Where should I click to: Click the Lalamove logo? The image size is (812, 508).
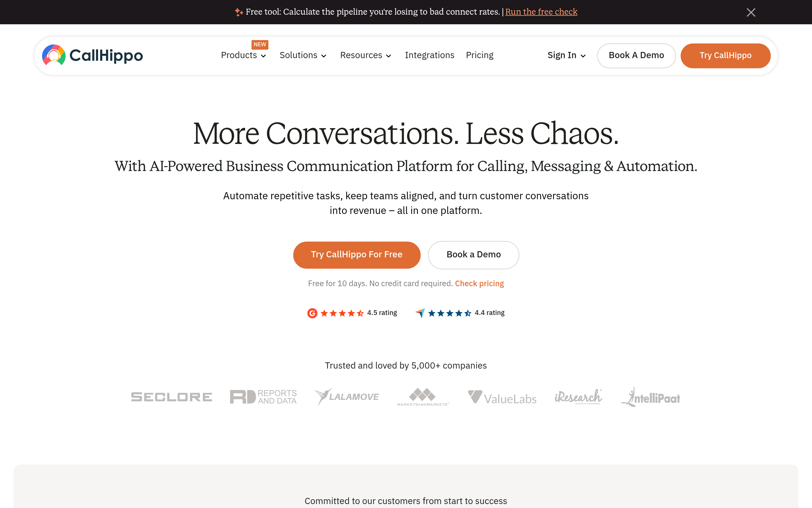tap(347, 397)
